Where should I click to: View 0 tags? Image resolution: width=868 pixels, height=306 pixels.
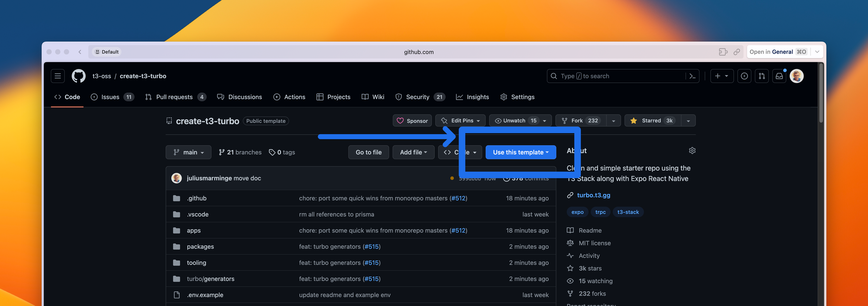[x=282, y=152]
